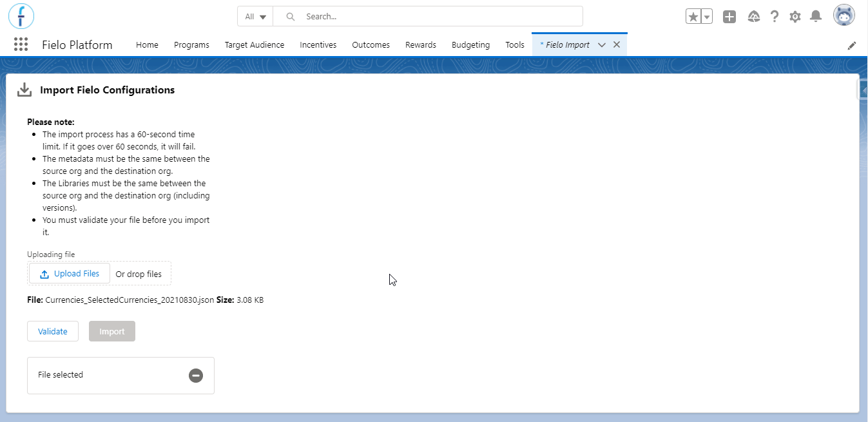Open the Programs tab
Image resolution: width=868 pixels, height=422 pixels.
pyautogui.click(x=191, y=45)
